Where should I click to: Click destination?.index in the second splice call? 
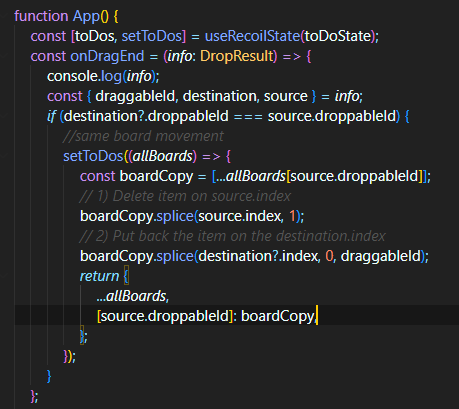click(x=258, y=256)
